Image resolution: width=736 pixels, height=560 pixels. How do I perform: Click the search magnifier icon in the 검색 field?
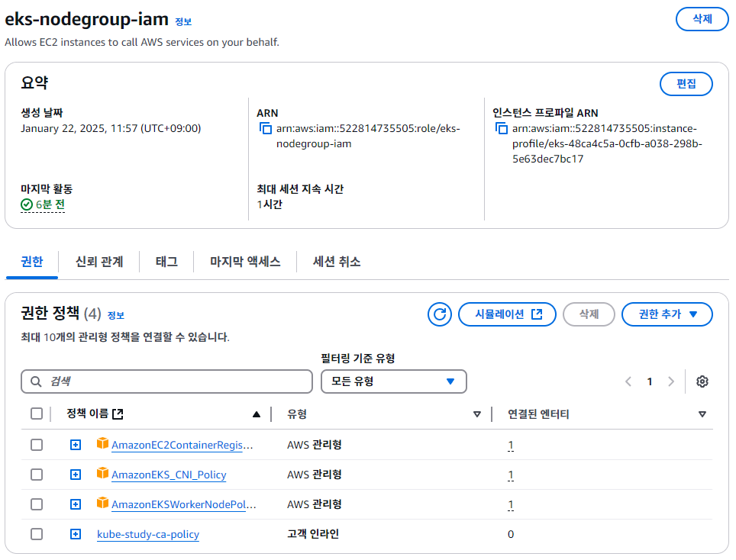[36, 381]
